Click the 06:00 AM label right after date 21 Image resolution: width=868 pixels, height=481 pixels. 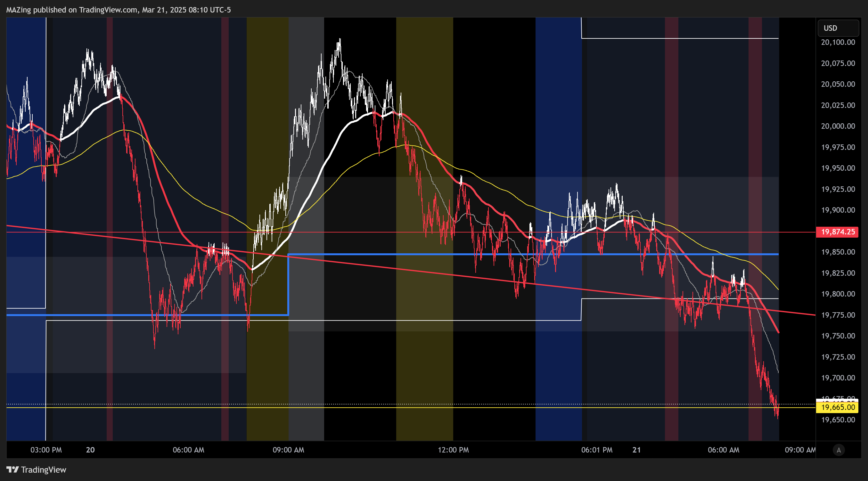(x=724, y=450)
